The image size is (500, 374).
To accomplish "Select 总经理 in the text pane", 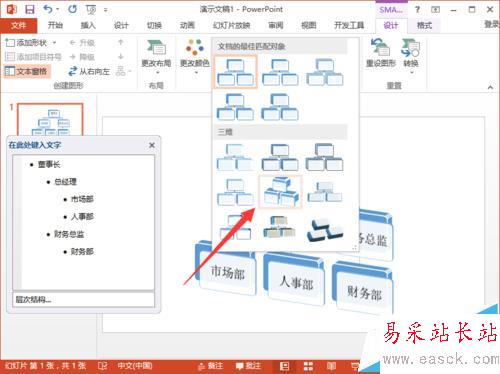I will pyautogui.click(x=65, y=182).
